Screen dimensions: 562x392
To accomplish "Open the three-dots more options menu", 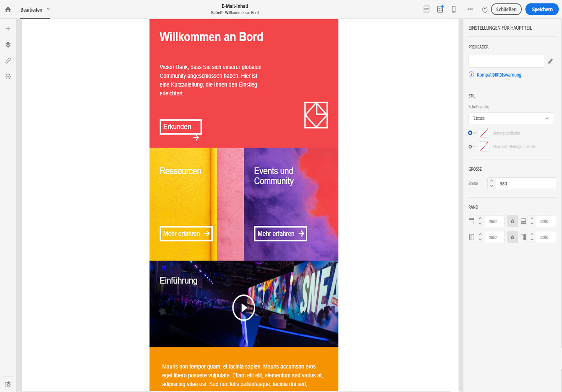I will coord(470,9).
